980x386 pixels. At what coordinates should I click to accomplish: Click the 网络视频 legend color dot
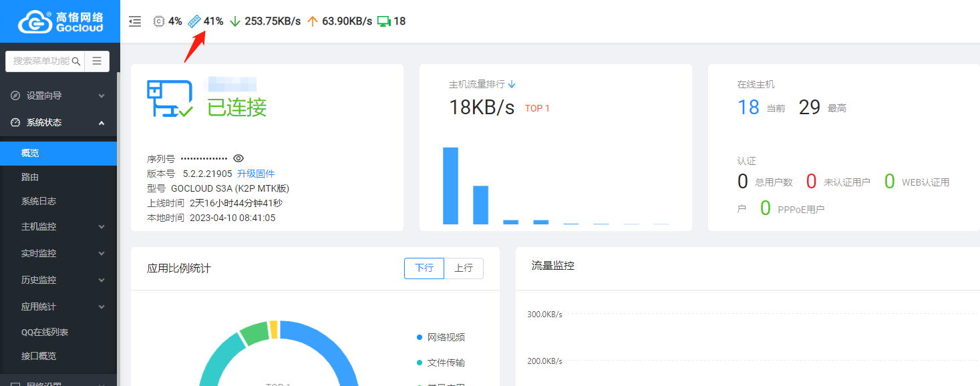tap(420, 337)
